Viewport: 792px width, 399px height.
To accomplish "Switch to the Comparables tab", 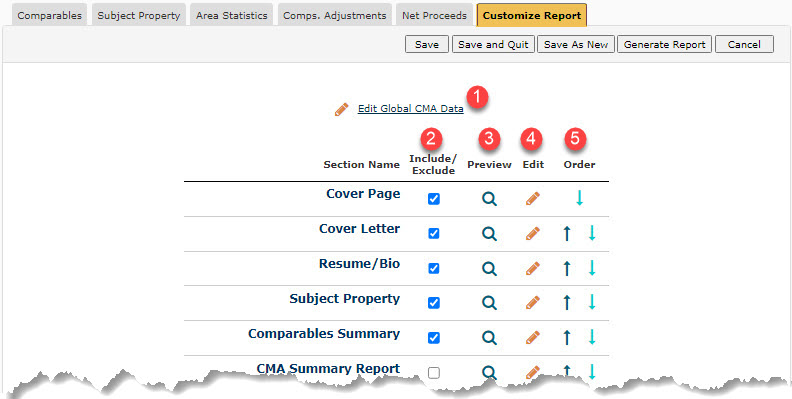I will pyautogui.click(x=50, y=15).
